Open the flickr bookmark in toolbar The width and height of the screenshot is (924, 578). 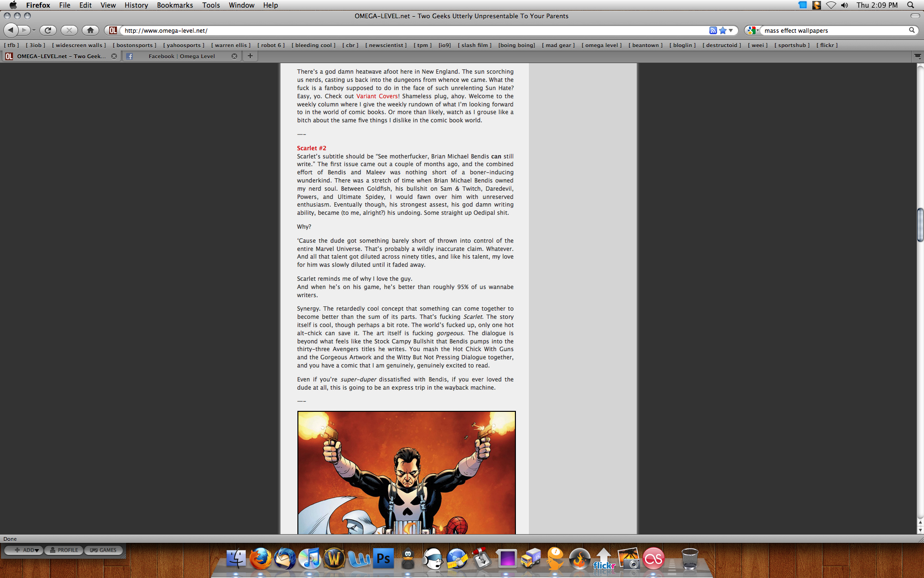point(827,45)
